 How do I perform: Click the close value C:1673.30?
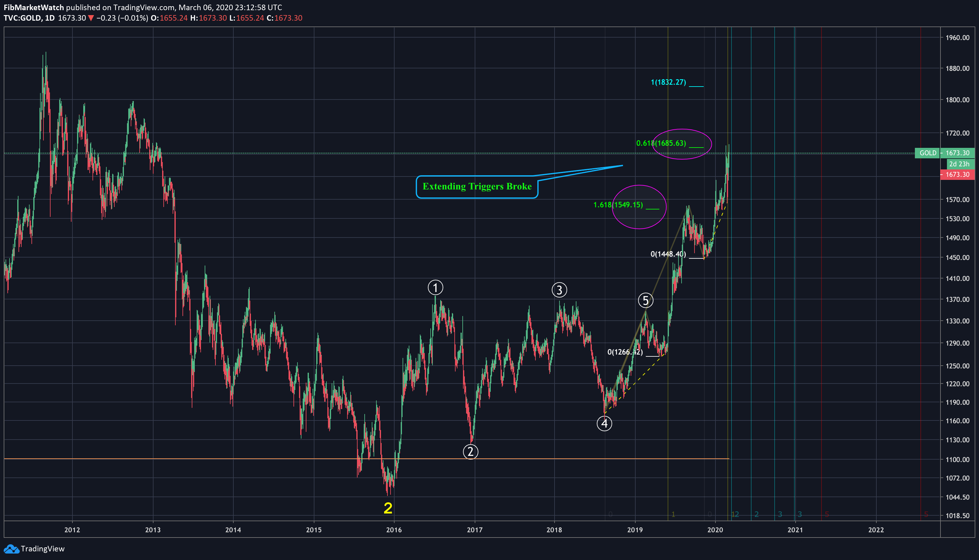(x=285, y=18)
